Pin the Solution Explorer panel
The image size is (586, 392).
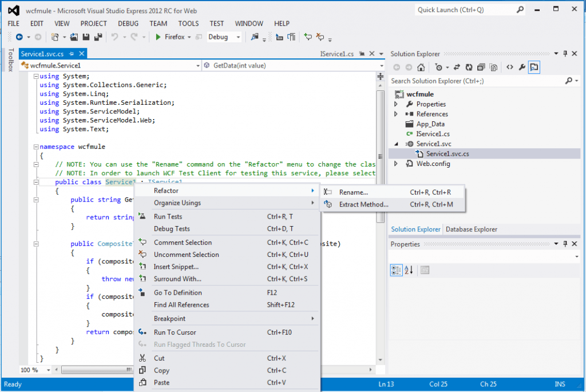pyautogui.click(x=565, y=53)
